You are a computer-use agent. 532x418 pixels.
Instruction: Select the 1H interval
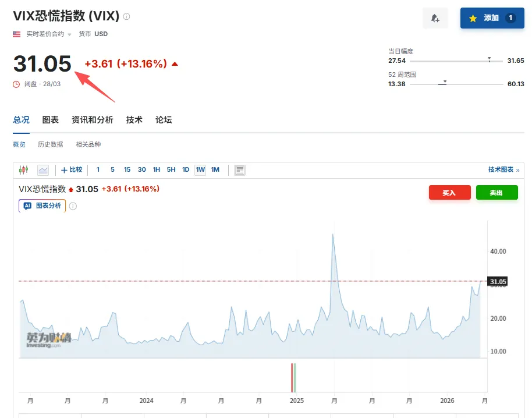click(157, 169)
